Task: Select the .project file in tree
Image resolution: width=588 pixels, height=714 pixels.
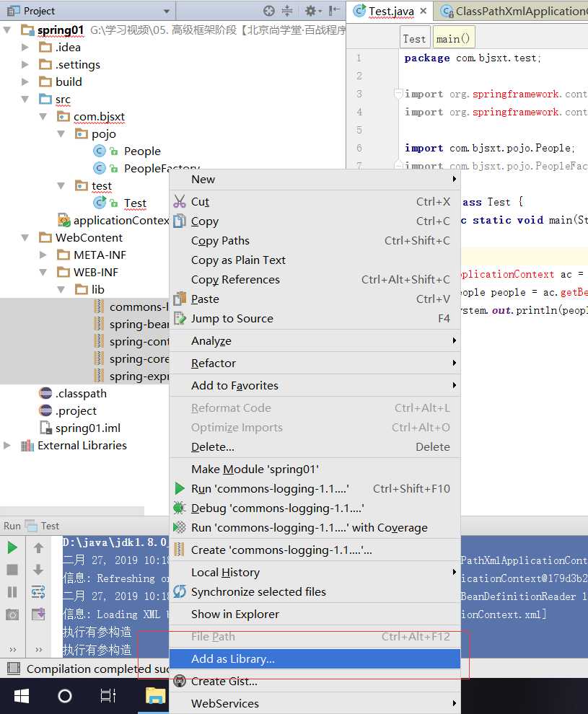Action: 76,411
